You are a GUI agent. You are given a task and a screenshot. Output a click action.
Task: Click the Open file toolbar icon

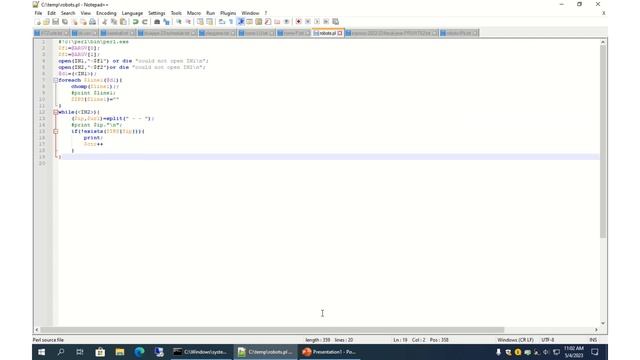tap(46, 22)
